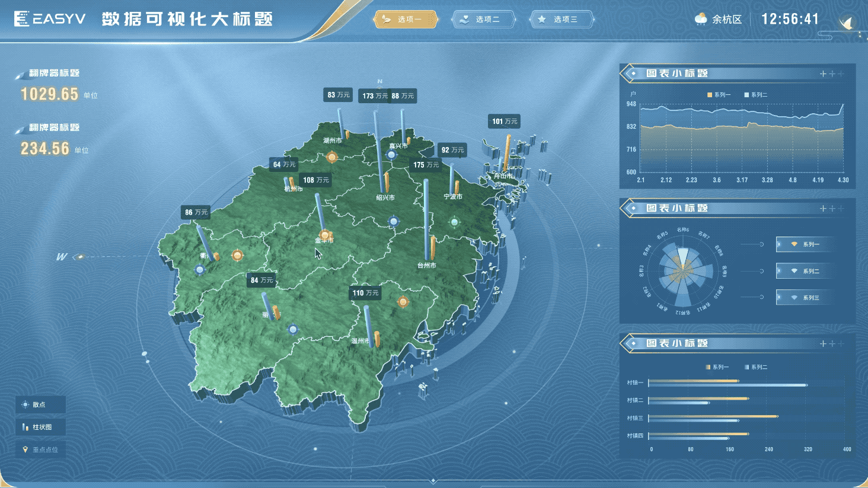Screen dimensions: 868x488
Task: Click the 1029.65 flip counter value
Action: (49, 94)
